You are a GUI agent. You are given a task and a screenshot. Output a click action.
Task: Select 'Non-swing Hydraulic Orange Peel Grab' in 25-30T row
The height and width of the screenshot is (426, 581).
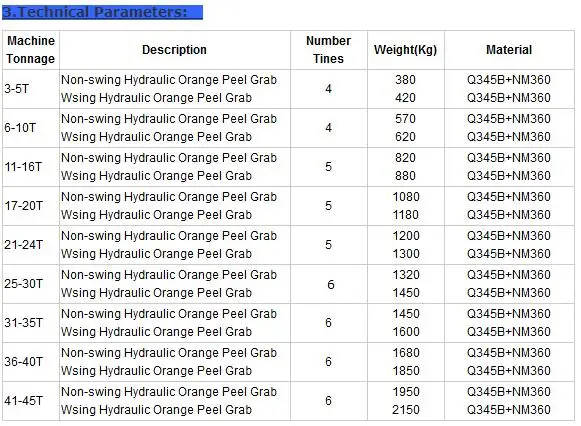(169, 274)
